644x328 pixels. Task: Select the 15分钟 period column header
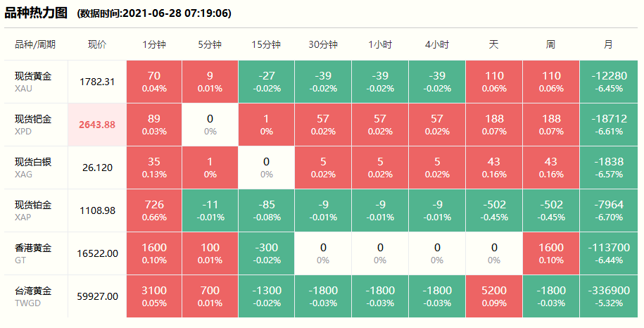266,44
